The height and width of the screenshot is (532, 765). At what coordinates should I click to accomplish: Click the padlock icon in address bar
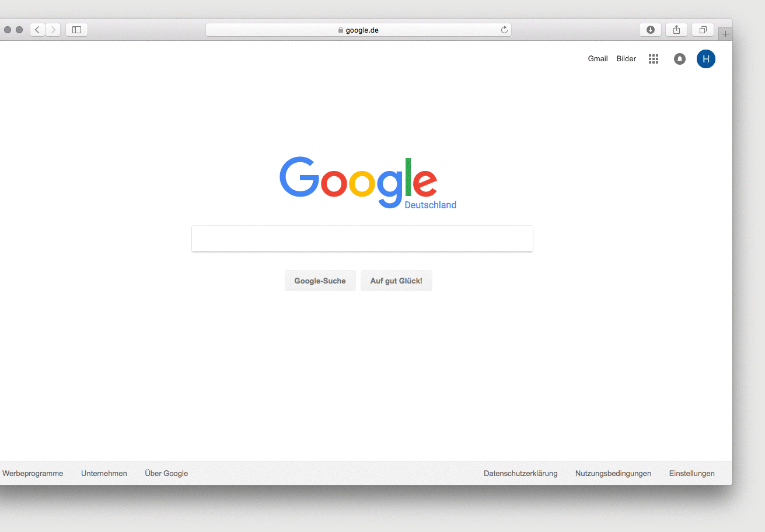point(341,30)
